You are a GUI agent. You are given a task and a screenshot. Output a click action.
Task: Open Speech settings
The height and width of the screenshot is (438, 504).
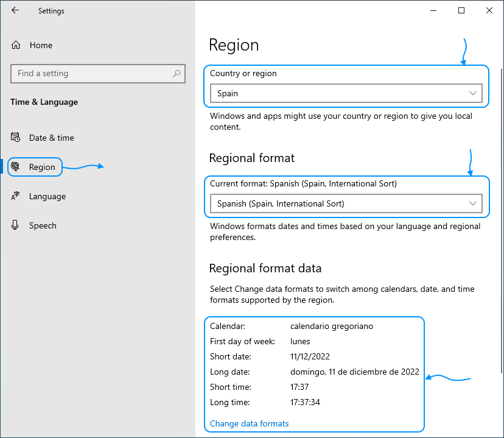click(x=43, y=225)
